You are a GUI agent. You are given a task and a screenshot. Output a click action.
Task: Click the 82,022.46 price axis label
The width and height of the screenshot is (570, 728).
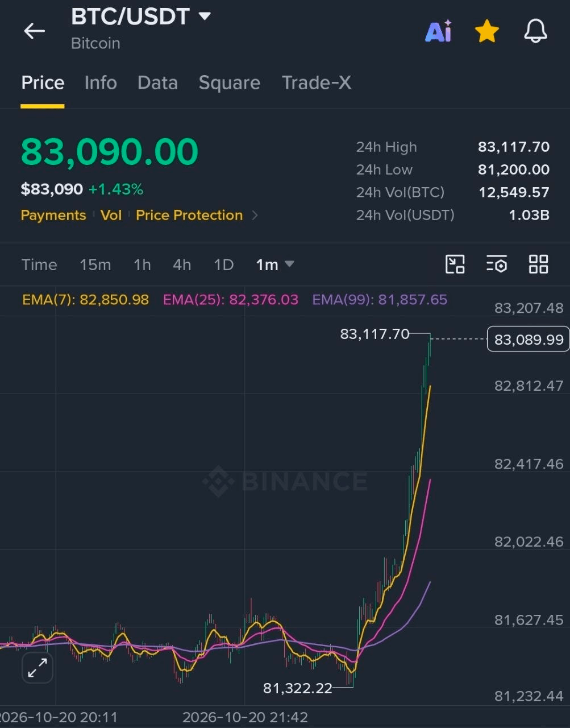pyautogui.click(x=529, y=541)
